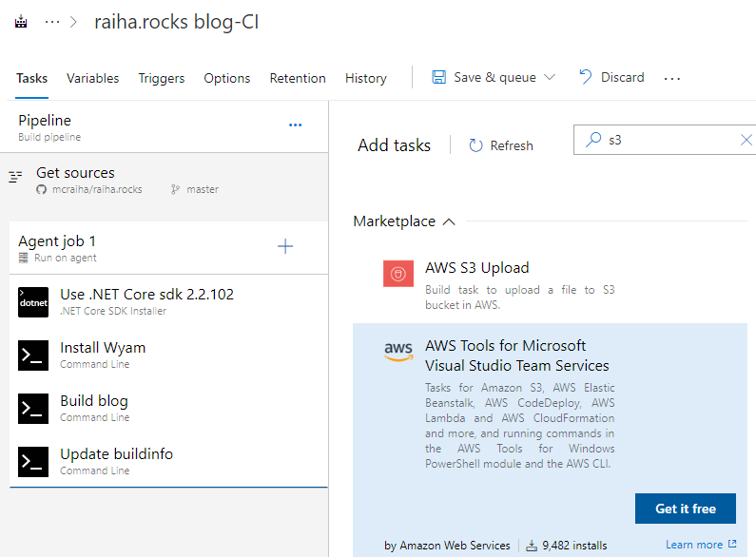Clear the s3 search text
The height and width of the screenshot is (557, 756).
(x=746, y=140)
